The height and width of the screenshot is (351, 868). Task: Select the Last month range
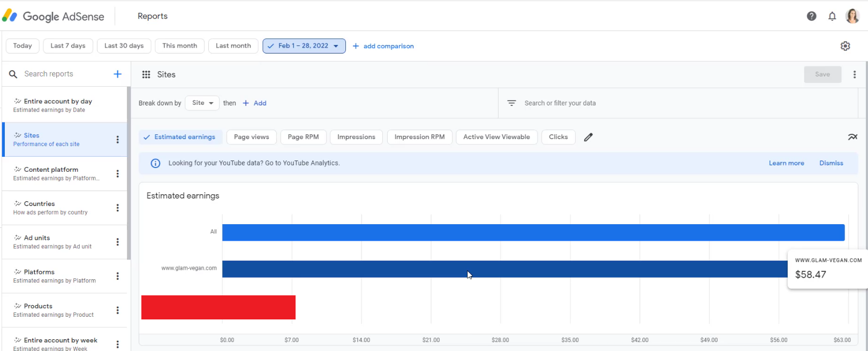233,46
